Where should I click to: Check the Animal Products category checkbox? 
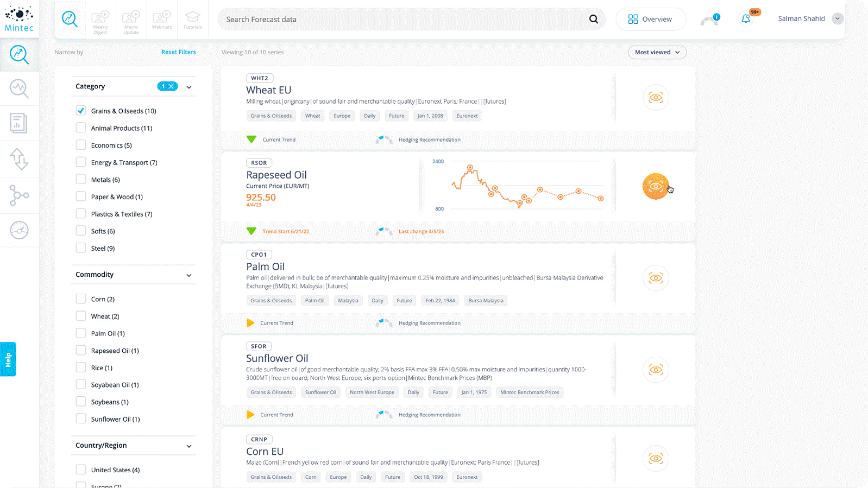pyautogui.click(x=81, y=128)
